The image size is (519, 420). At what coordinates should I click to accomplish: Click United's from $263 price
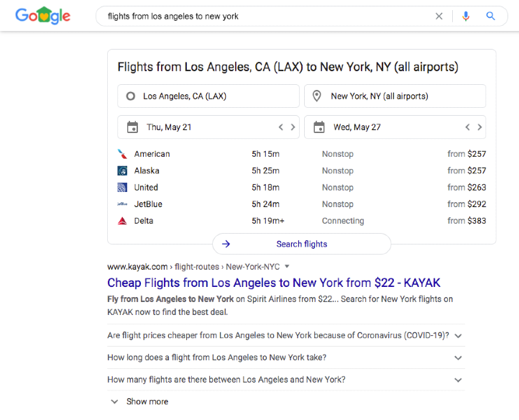[467, 188]
